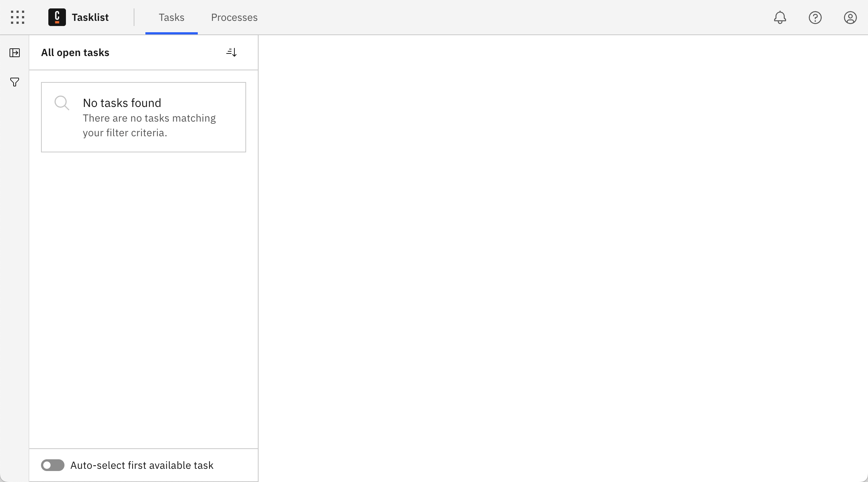
Task: Enable Auto-select first available task
Action: tap(52, 465)
